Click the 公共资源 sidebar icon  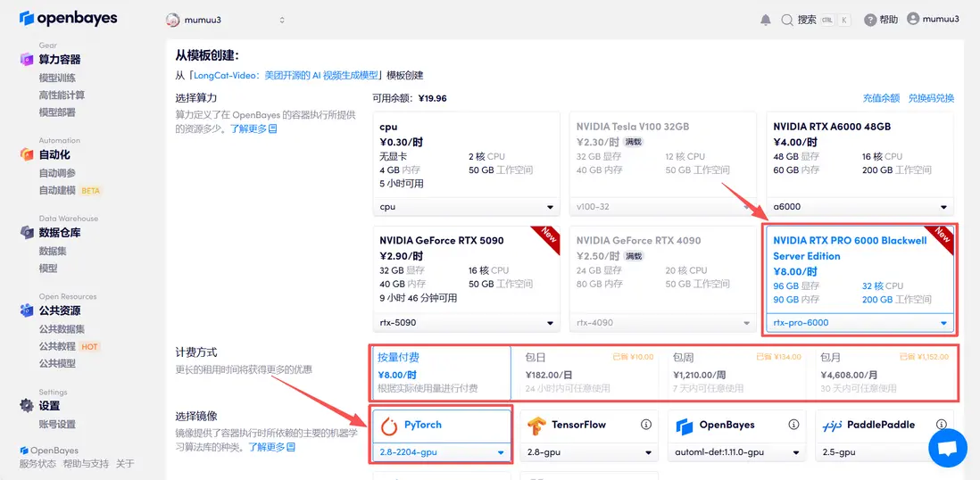click(26, 310)
